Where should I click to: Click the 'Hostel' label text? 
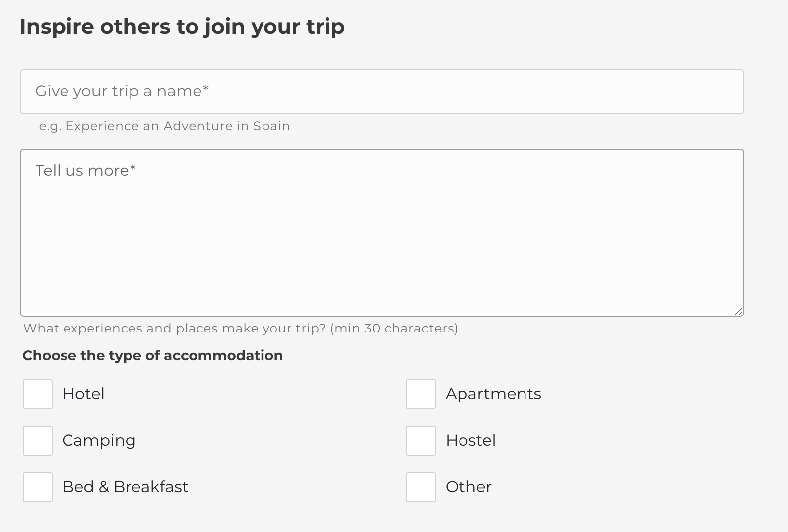tap(470, 441)
